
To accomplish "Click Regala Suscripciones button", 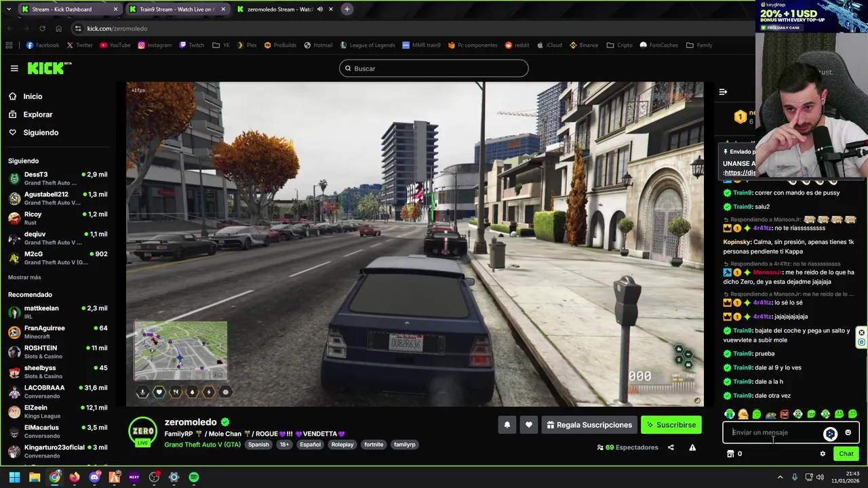I will (589, 425).
